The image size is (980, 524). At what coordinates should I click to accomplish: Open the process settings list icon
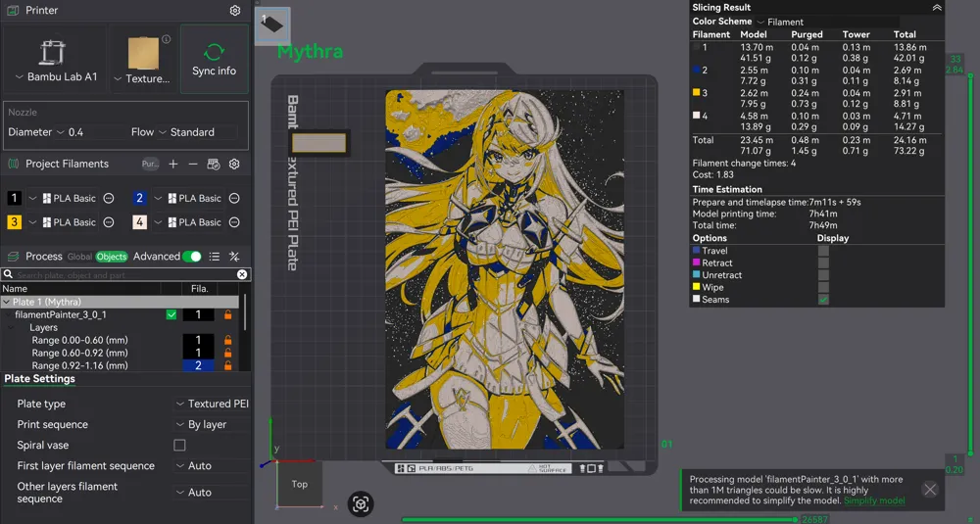click(x=215, y=256)
